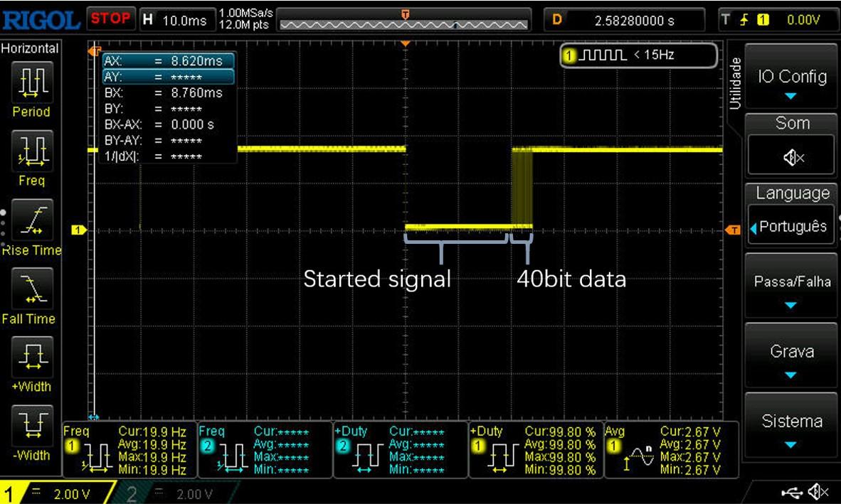Click the trigger source channel 1 badge

pyautogui.click(x=763, y=21)
